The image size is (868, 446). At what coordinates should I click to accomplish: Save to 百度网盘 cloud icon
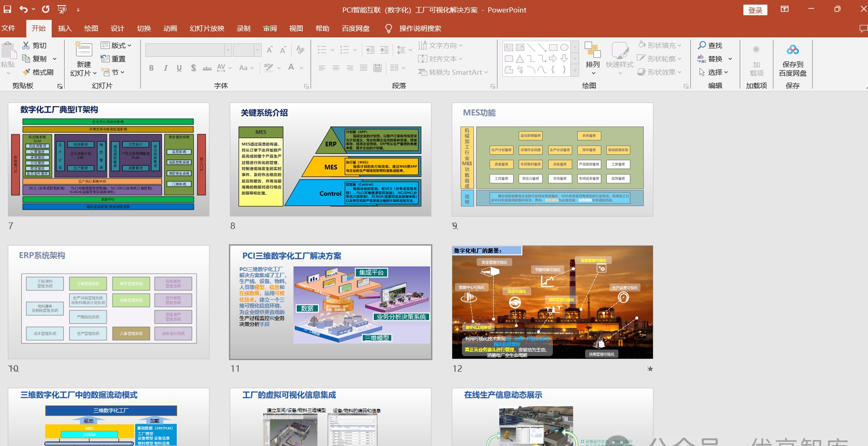tap(793, 50)
